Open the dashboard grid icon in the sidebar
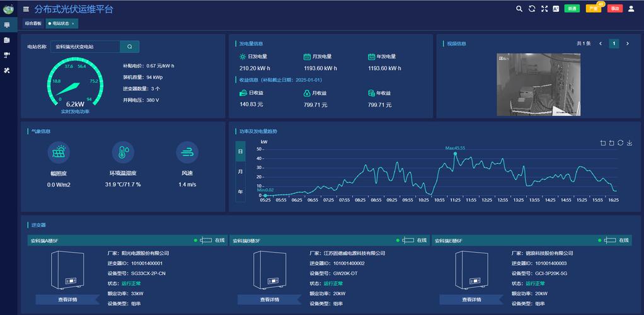 click(6, 25)
